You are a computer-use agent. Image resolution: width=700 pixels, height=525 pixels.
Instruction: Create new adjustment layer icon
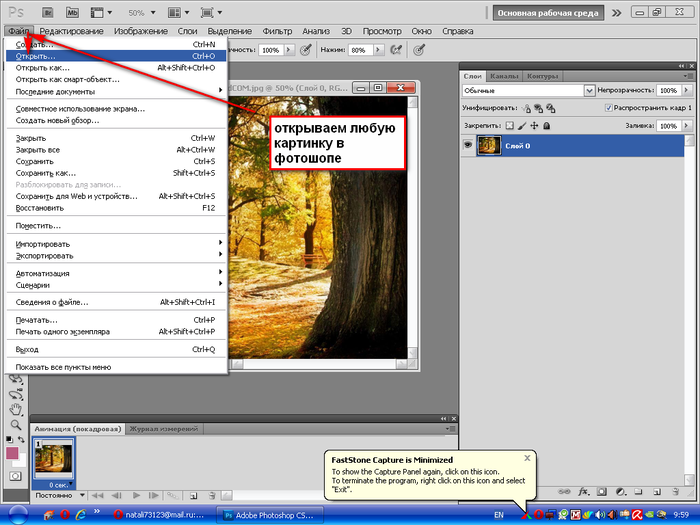coord(620,492)
